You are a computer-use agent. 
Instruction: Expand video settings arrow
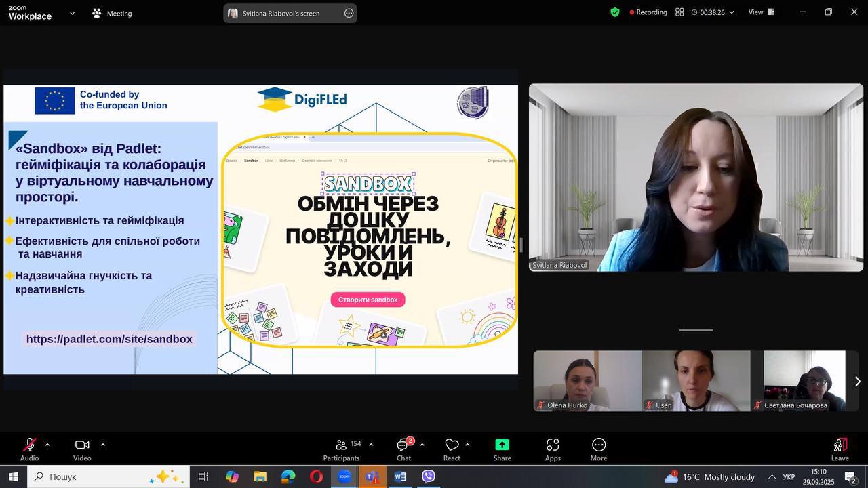tap(103, 445)
